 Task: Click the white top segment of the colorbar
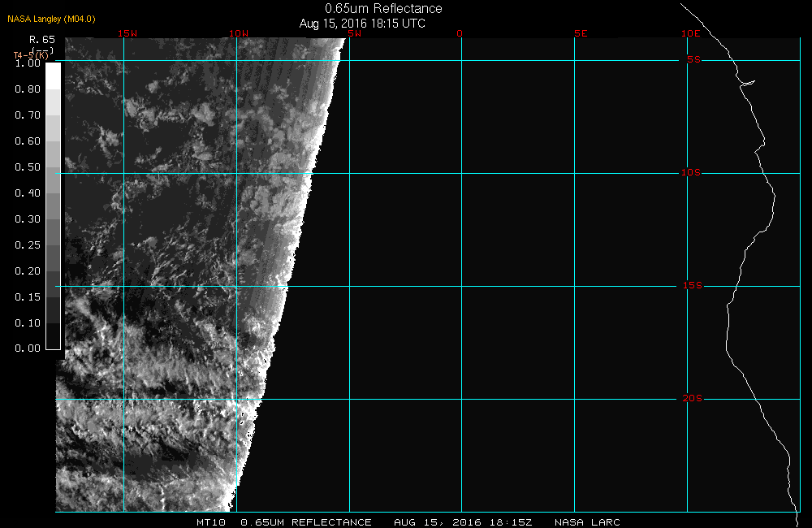[x=54, y=76]
